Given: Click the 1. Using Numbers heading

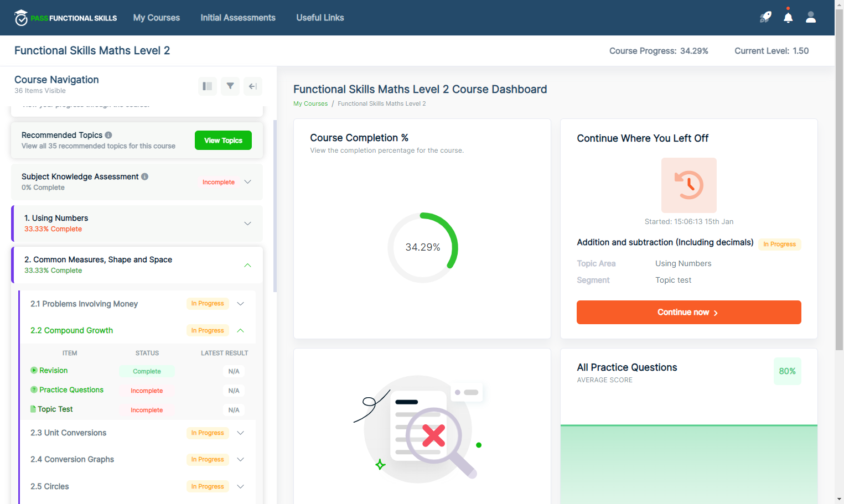Looking at the screenshot, I should coord(56,218).
